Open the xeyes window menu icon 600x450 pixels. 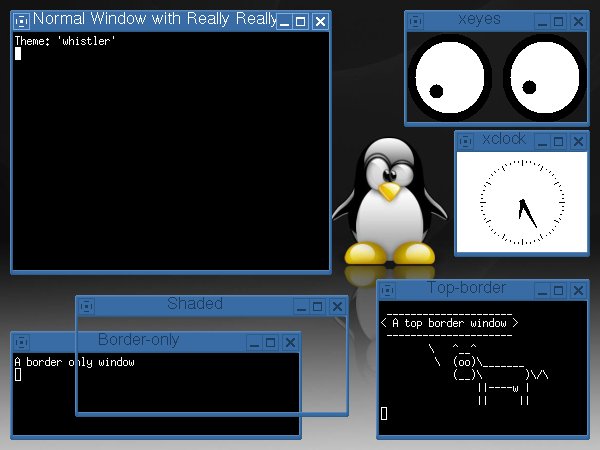tap(415, 21)
